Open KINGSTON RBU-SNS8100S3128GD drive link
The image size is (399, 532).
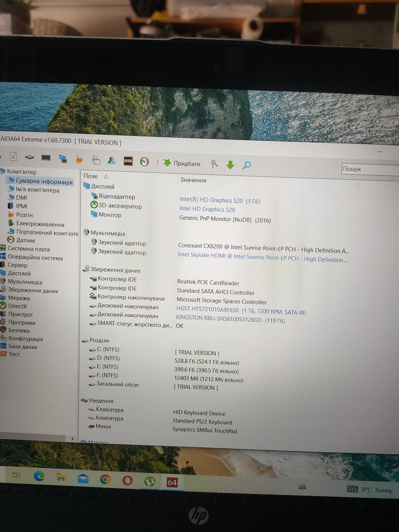click(x=230, y=319)
